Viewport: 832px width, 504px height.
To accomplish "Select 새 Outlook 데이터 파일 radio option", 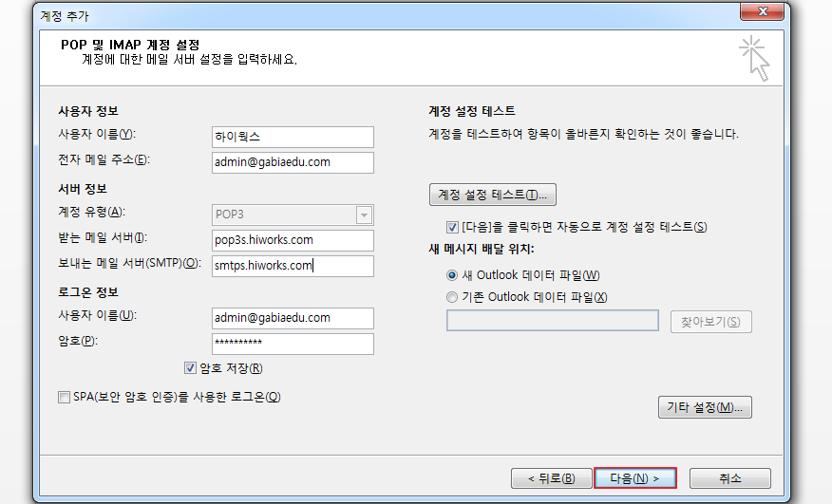I will tap(452, 275).
